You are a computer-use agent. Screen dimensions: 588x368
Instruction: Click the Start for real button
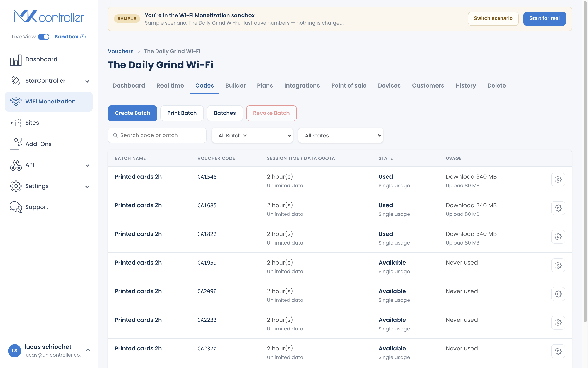click(x=544, y=18)
